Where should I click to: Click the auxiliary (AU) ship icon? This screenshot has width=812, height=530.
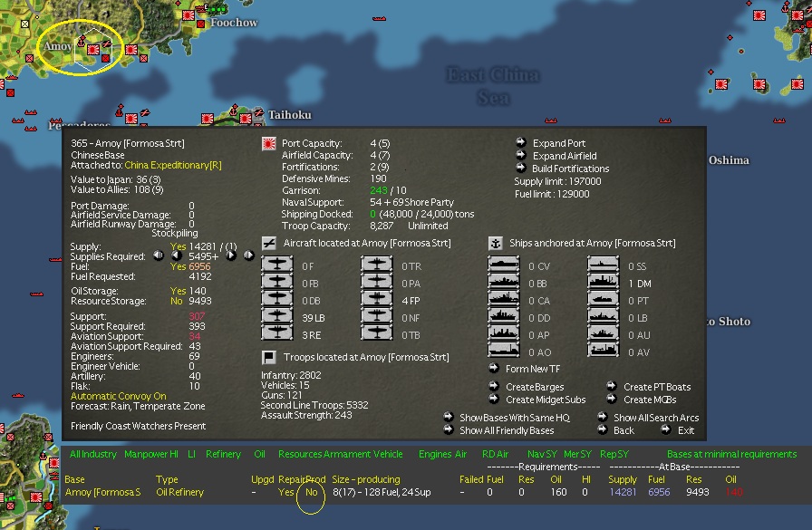(x=604, y=332)
